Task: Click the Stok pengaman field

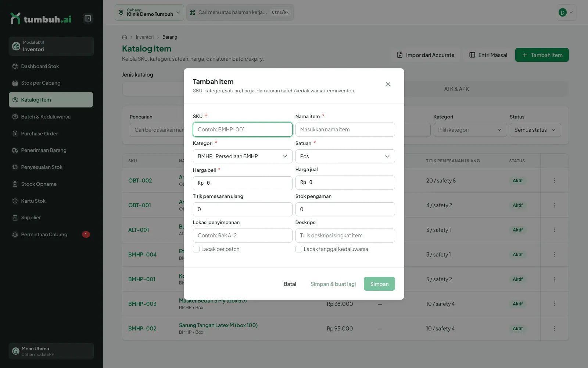Action: pos(345,209)
